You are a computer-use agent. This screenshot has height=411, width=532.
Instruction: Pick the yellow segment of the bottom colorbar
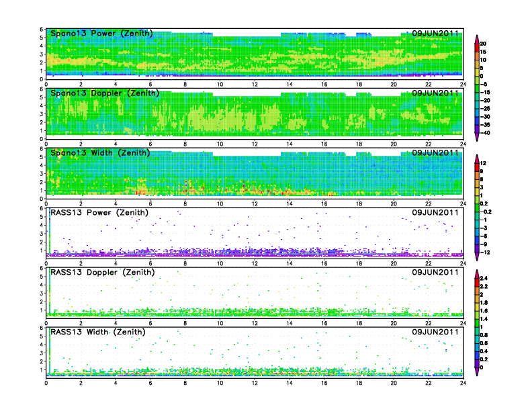click(x=477, y=306)
